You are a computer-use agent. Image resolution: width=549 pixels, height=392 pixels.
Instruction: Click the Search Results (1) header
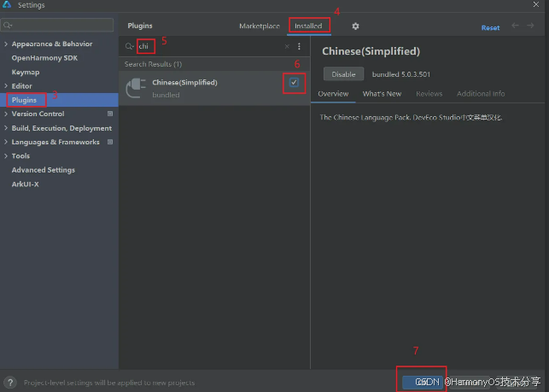tap(153, 64)
